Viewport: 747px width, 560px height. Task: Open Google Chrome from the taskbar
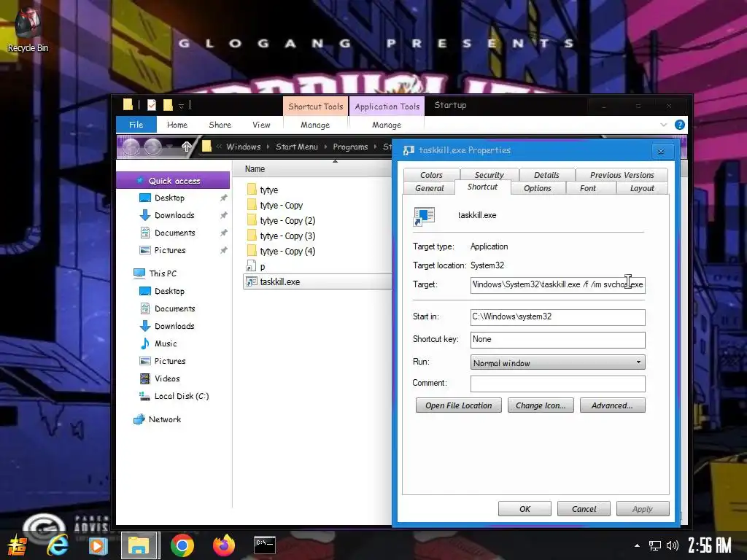click(x=182, y=545)
